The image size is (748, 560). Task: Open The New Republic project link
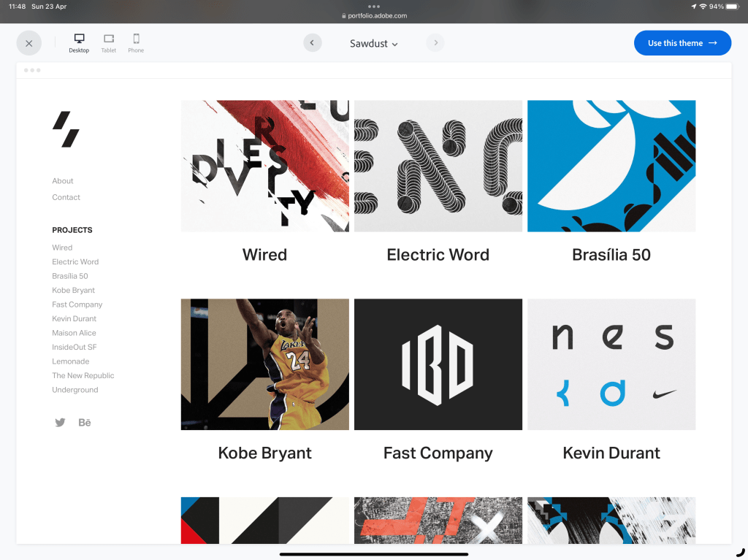83,375
